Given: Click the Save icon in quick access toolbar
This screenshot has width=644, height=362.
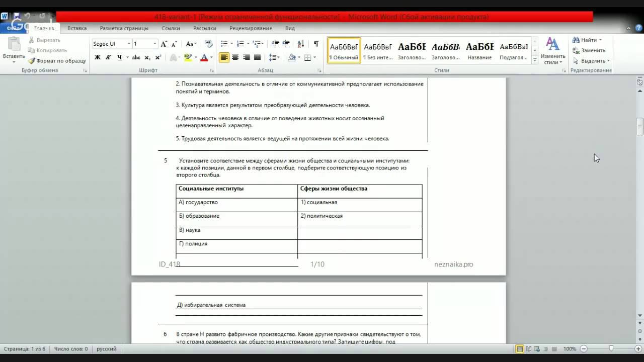Looking at the screenshot, I should pos(17,16).
